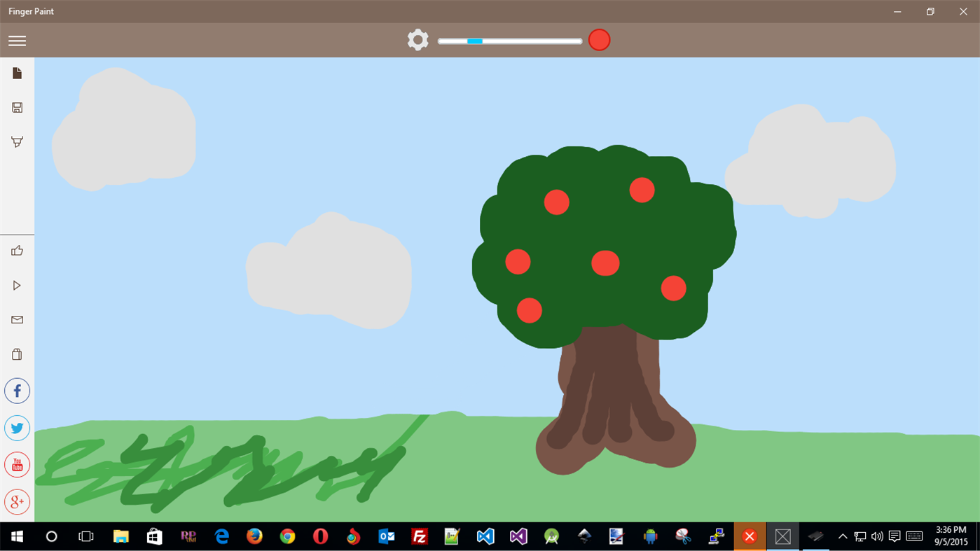
Task: Open the email sharing icon
Action: tap(17, 320)
